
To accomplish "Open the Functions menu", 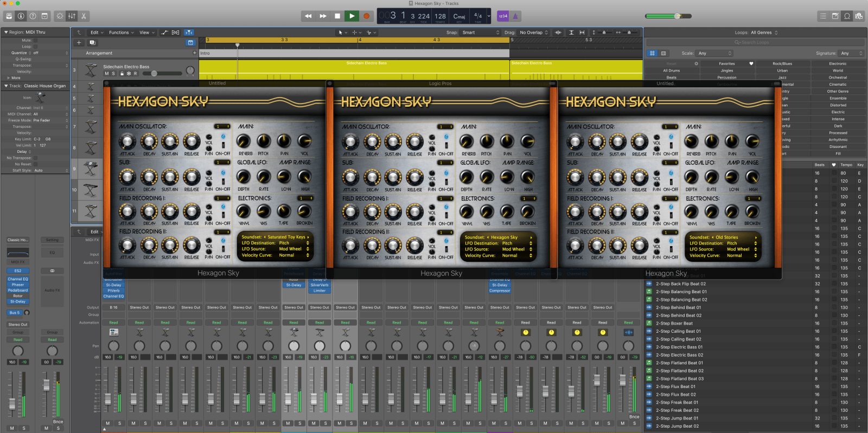I will pyautogui.click(x=121, y=33).
